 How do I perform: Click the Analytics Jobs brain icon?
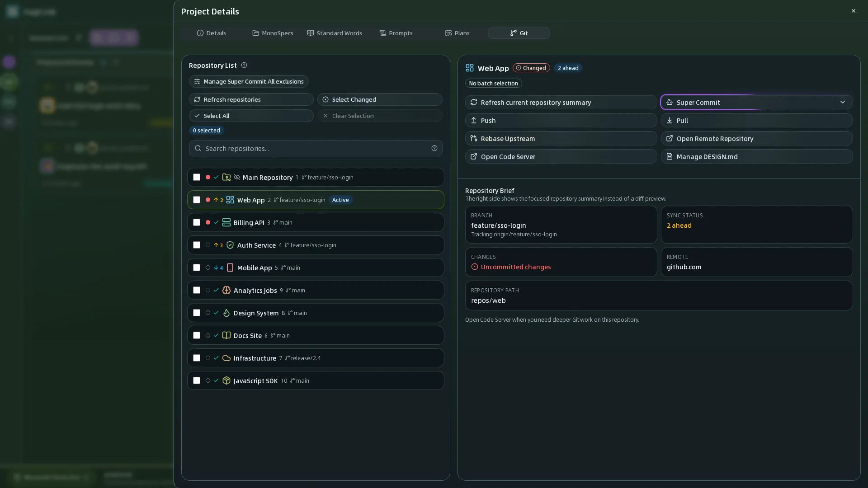click(x=226, y=291)
